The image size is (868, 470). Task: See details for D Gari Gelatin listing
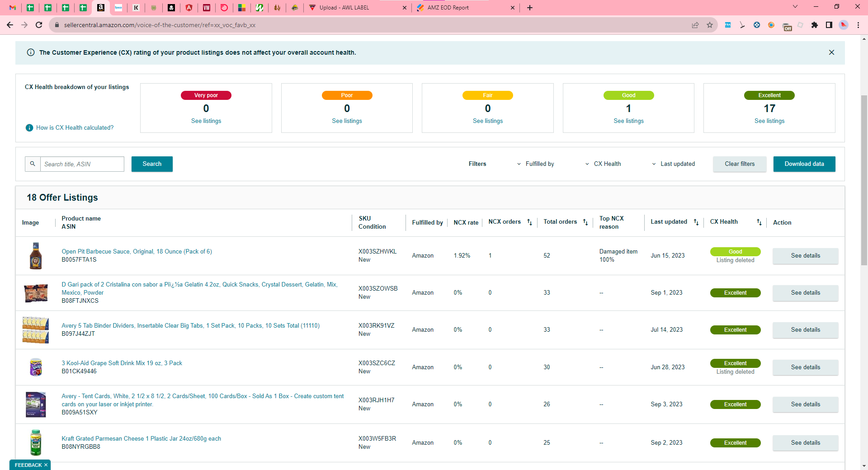[x=805, y=293]
